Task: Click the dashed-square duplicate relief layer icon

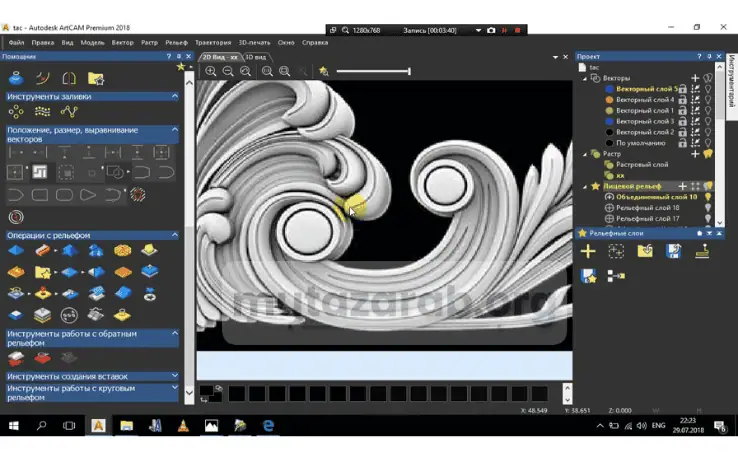Action: [x=616, y=251]
